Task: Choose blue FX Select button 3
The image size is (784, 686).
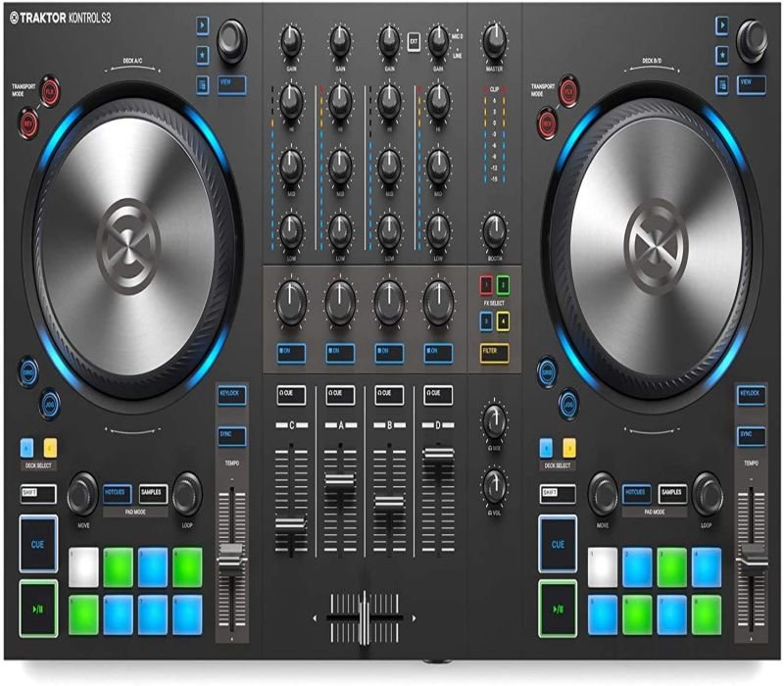Action: [486, 321]
